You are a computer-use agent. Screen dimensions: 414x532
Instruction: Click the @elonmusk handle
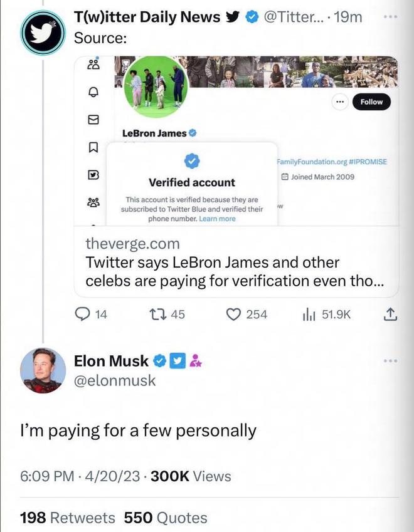pyautogui.click(x=115, y=380)
